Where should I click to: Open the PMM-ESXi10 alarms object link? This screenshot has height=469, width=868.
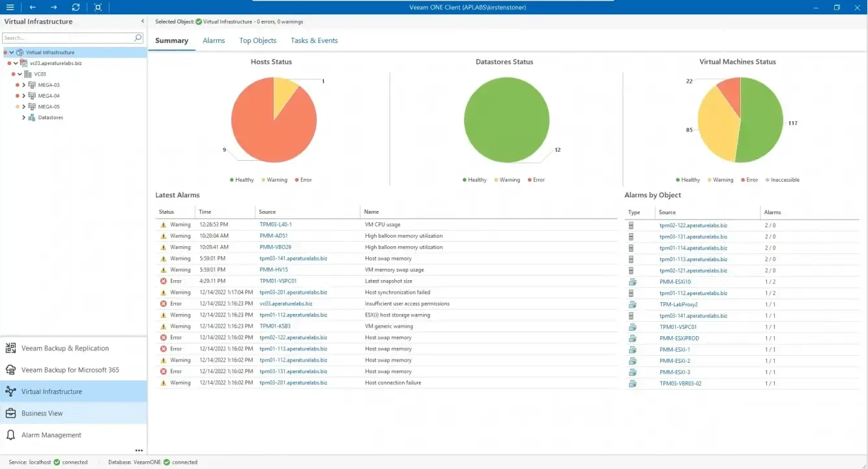click(675, 282)
